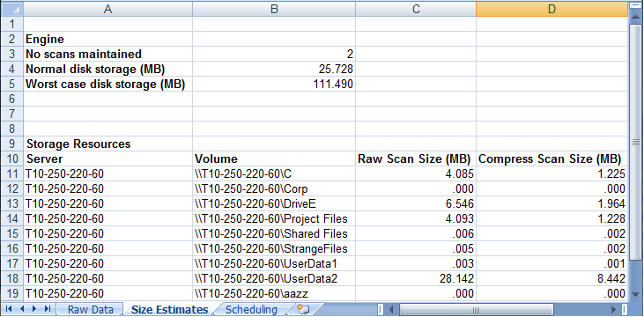The height and width of the screenshot is (317, 644).
Task: Click the horizontal scrollbar thumb
Action: pyautogui.click(x=476, y=309)
